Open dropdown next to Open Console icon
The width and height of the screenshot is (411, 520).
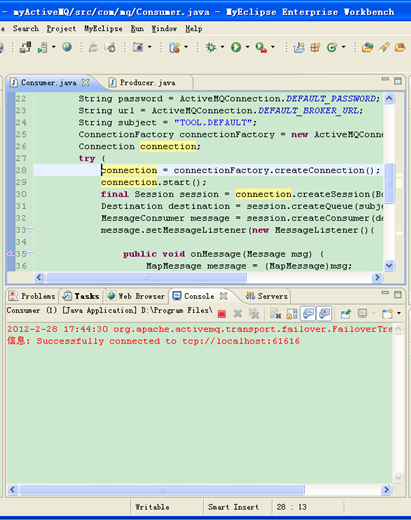[399, 314]
